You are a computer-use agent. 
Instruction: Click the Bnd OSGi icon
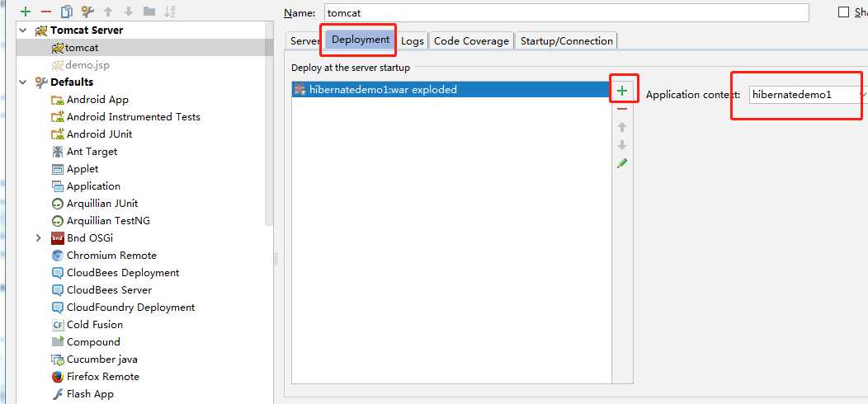(58, 238)
